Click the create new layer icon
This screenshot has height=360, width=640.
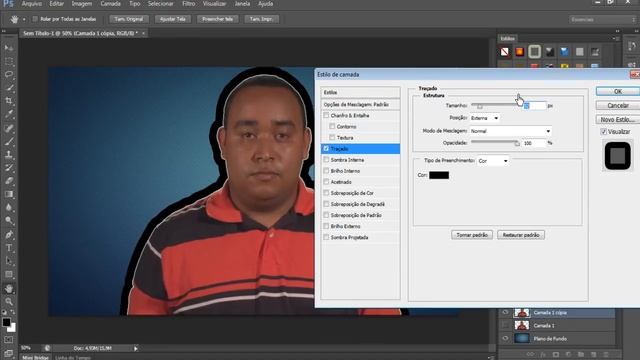[593, 354]
